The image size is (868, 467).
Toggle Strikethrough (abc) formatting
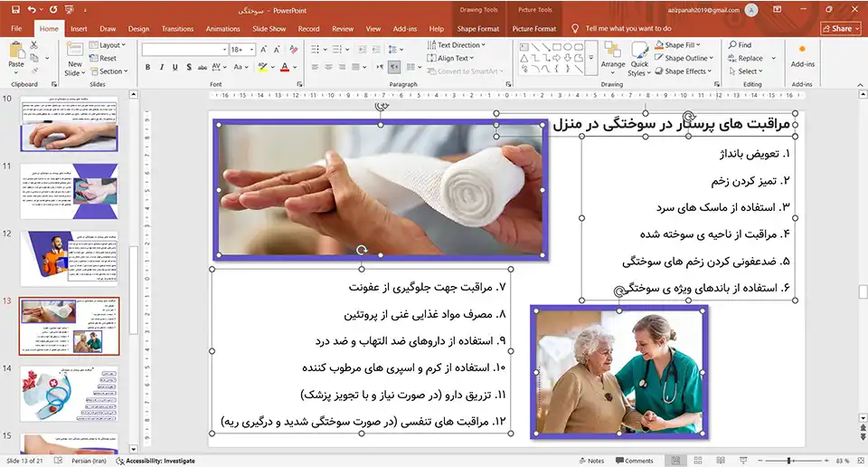point(202,67)
